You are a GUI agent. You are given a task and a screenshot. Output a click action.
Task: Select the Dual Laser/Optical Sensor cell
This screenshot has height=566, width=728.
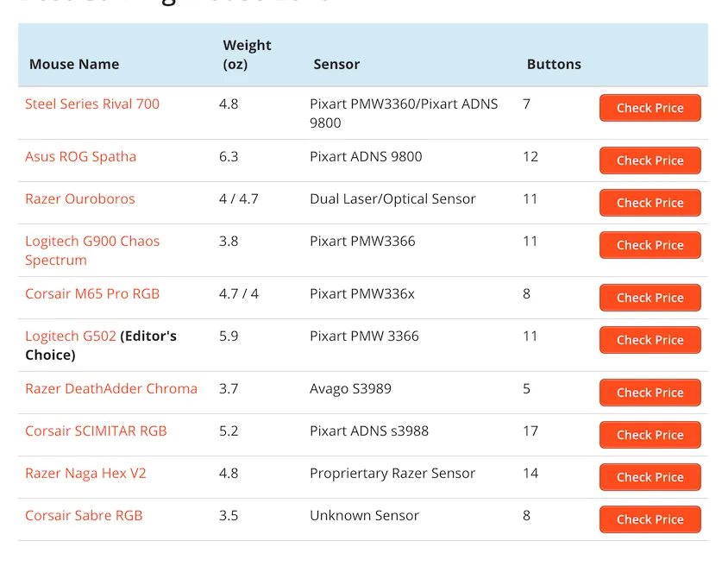click(392, 198)
